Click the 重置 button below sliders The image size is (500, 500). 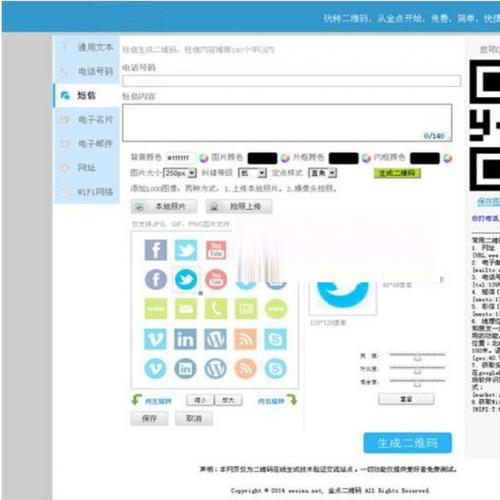point(406,399)
